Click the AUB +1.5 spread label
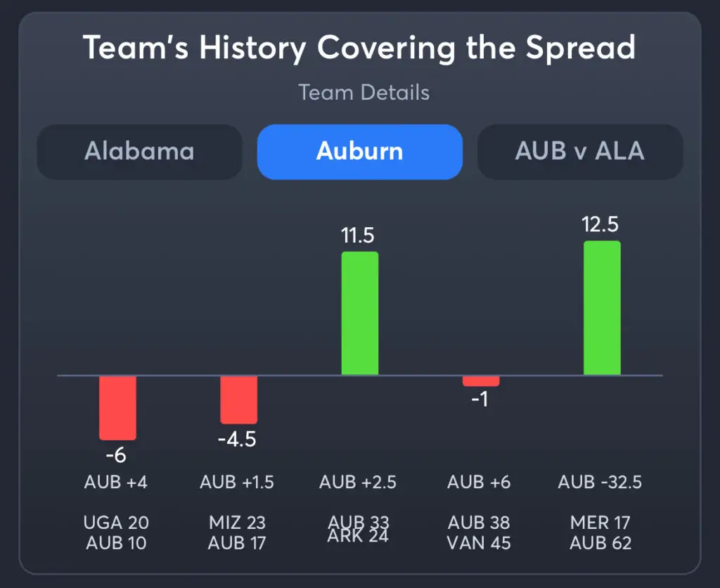The width and height of the screenshot is (720, 588). point(237,482)
